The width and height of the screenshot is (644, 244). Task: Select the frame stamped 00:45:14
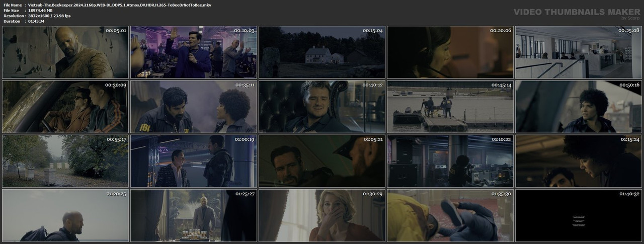click(450, 107)
